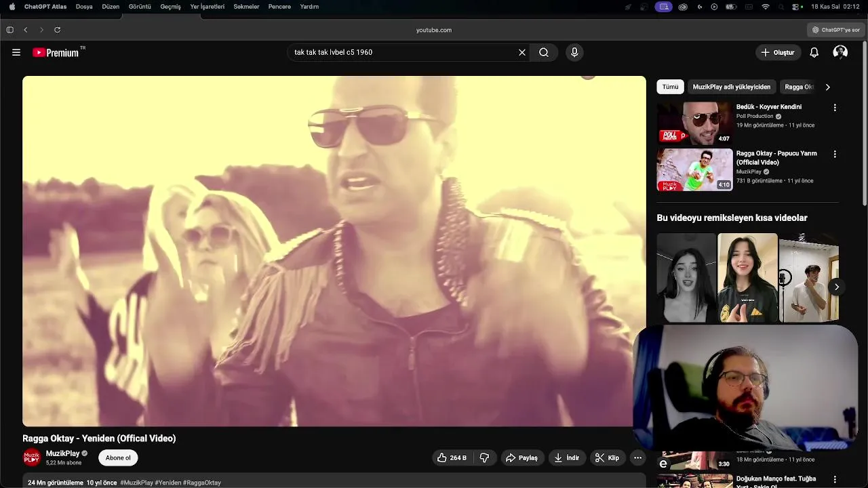Open options for Doğukan Manço video
Viewport: 868px width, 488px height.
[835, 480]
